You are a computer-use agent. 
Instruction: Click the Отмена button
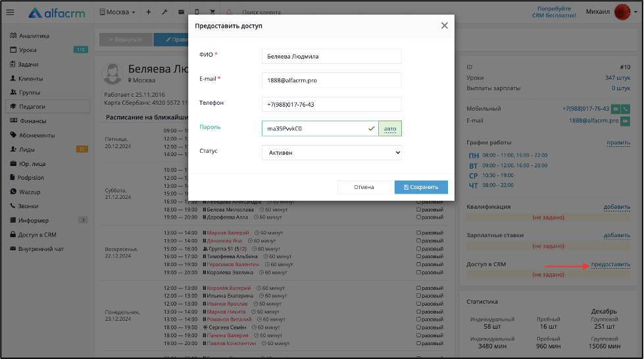click(x=364, y=187)
